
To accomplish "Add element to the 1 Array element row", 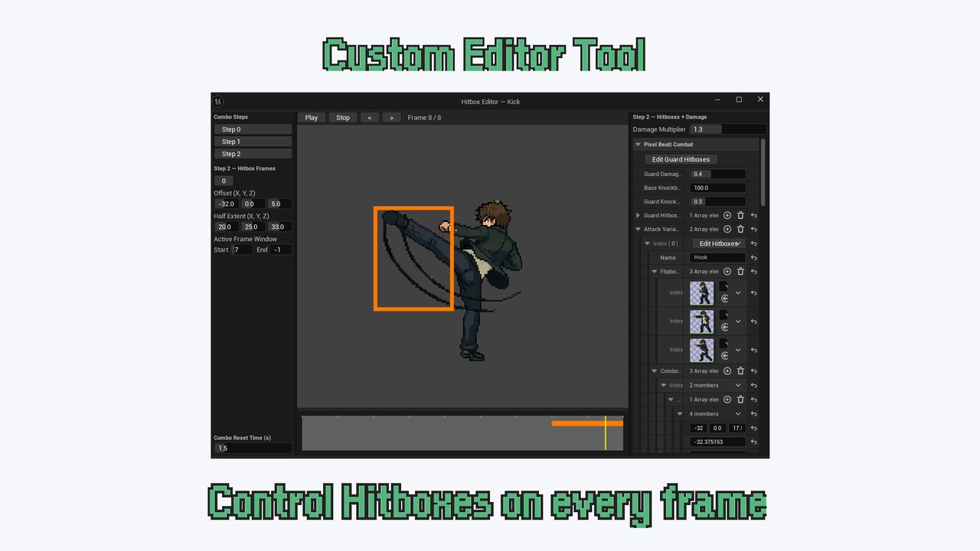I will pyautogui.click(x=727, y=399).
